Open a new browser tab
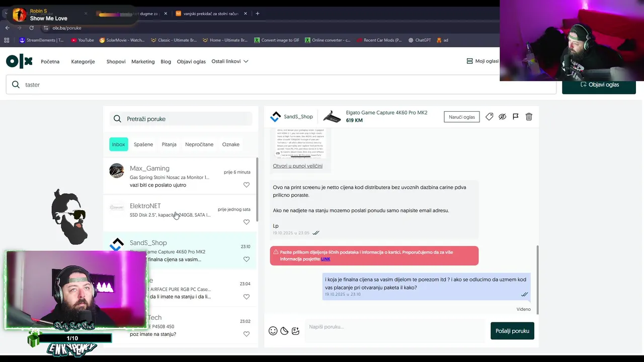The height and width of the screenshot is (362, 644). click(258, 14)
